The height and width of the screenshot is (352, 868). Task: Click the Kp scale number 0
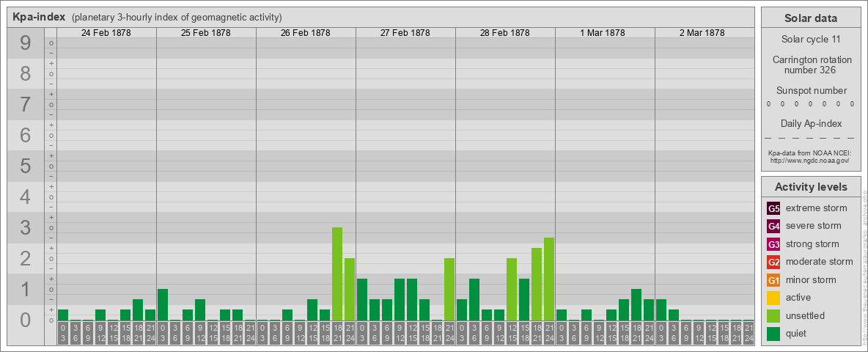(25, 320)
